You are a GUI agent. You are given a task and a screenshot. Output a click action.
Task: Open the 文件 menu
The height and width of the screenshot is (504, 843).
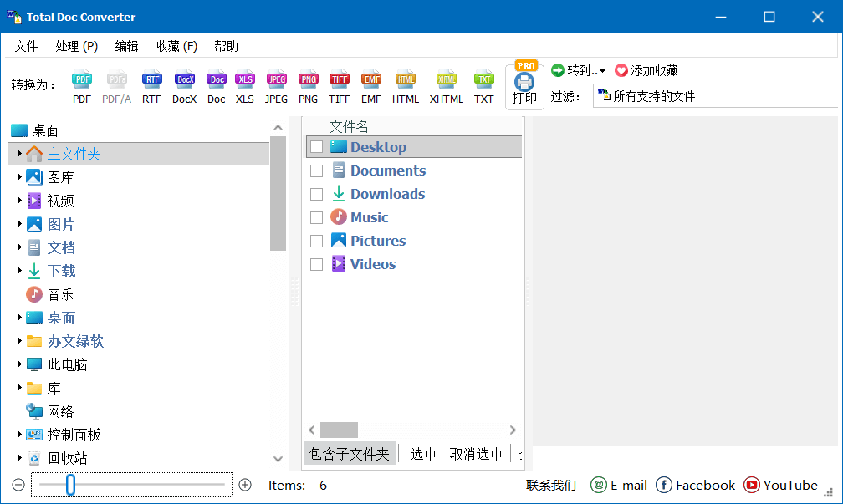26,46
